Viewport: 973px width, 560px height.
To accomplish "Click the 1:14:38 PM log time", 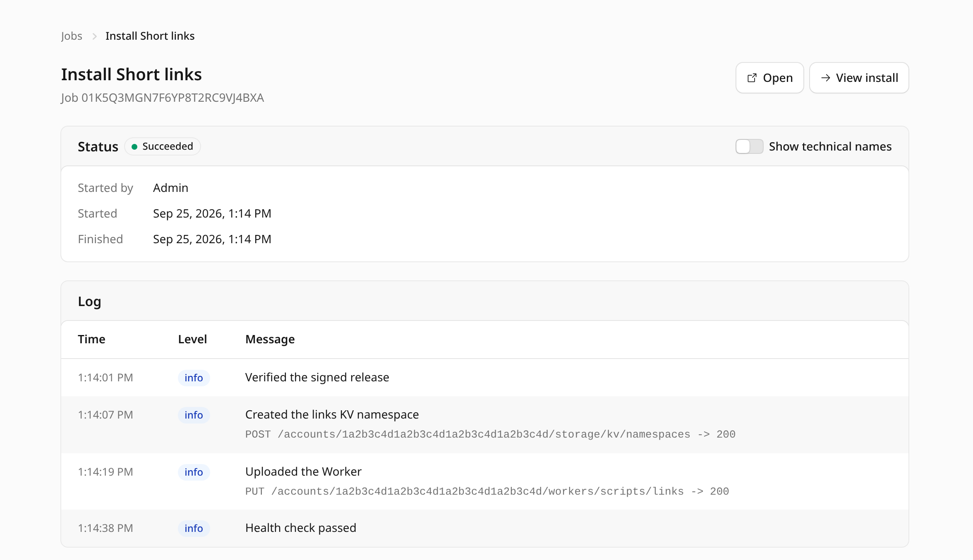I will point(105,528).
